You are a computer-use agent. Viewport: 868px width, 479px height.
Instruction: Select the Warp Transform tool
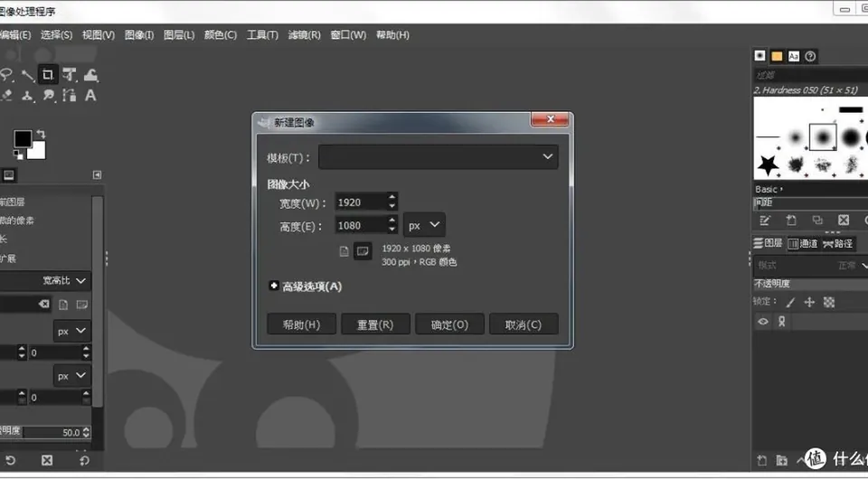90,75
